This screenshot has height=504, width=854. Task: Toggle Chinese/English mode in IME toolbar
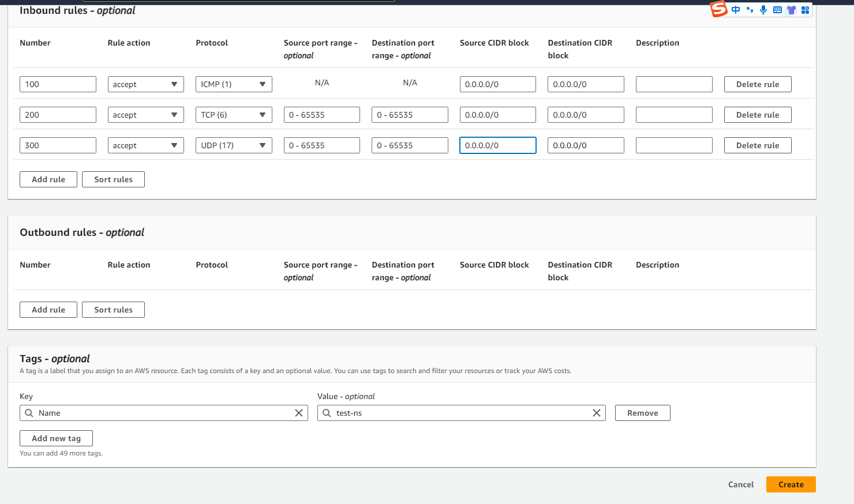tap(736, 10)
